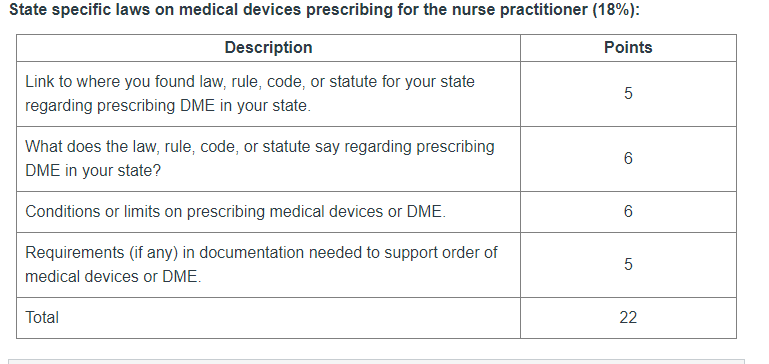Click the points value 6 for law statute row
Image resolution: width=769 pixels, height=364 pixels.
point(628,158)
